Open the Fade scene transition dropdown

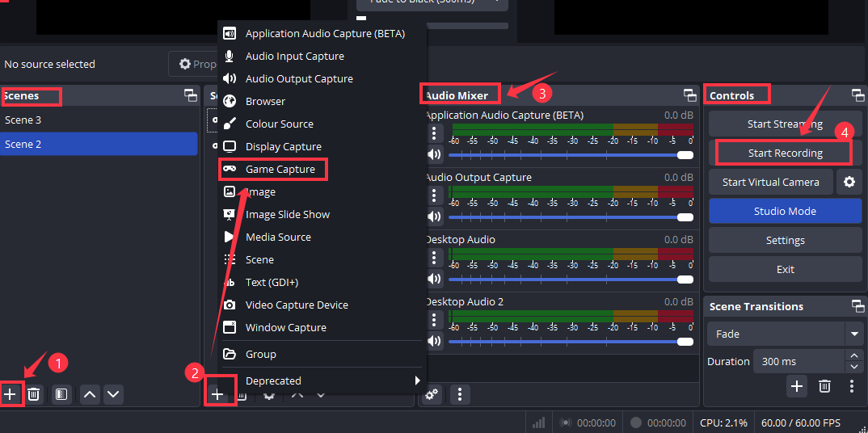[x=784, y=334]
